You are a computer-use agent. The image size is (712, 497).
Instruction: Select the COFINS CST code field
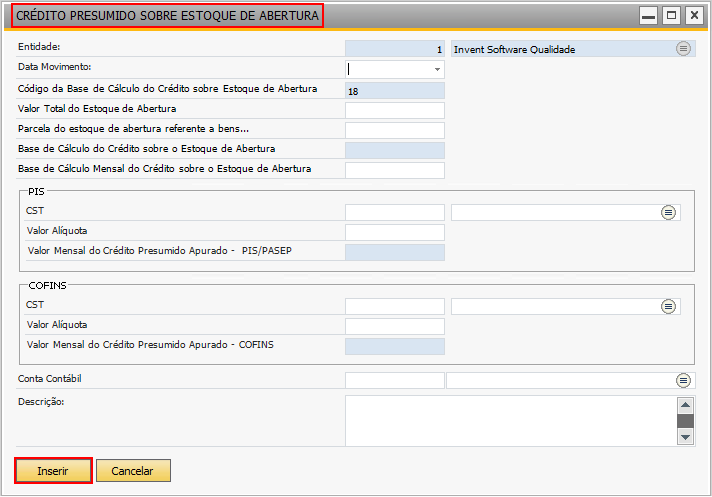pos(395,306)
